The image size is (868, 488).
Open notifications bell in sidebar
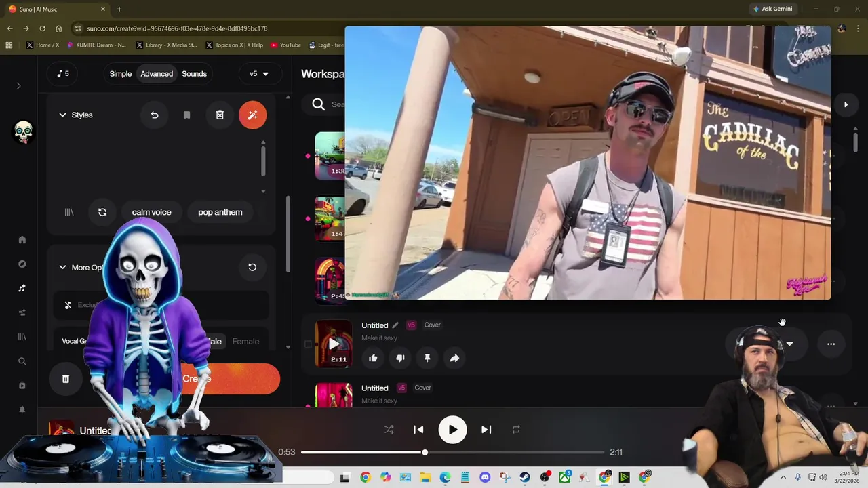[22, 409]
